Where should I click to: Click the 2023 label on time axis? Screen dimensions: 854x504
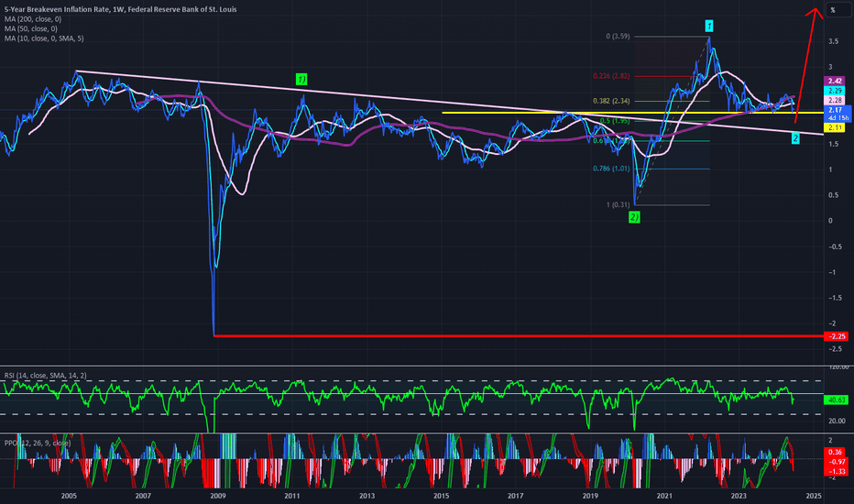[x=739, y=496]
